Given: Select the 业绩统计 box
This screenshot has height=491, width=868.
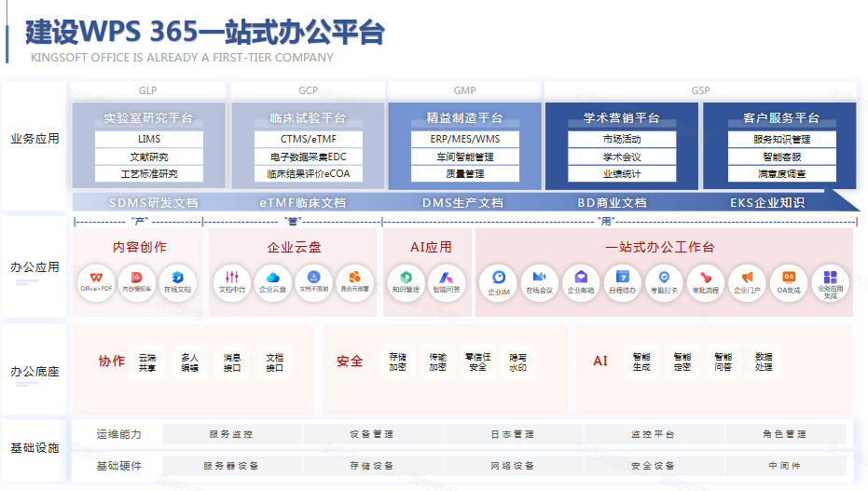Looking at the screenshot, I should point(622,173).
